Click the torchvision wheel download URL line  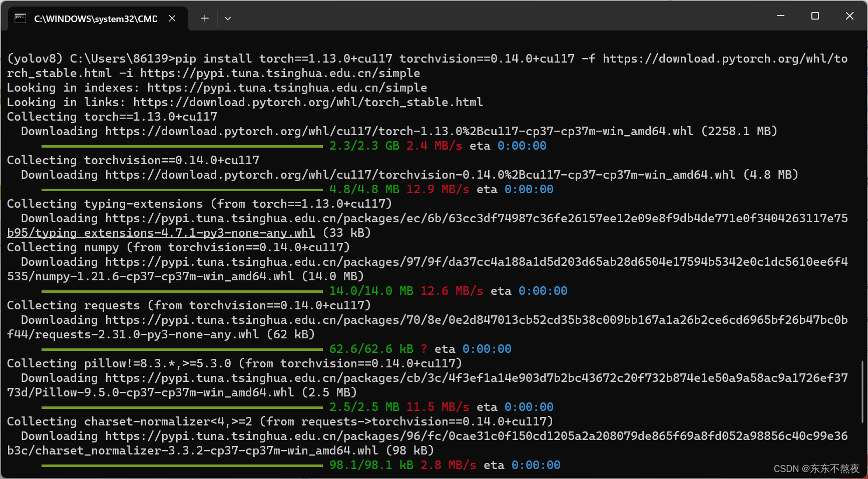click(x=409, y=175)
